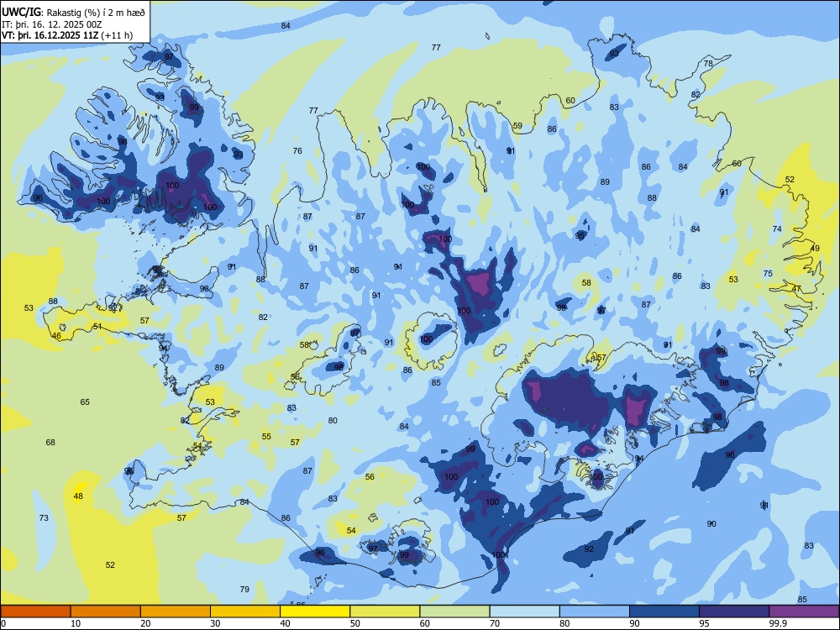Click the light green 60–70 legend swatch
Viewport: 840px width, 630px height.
454,612
